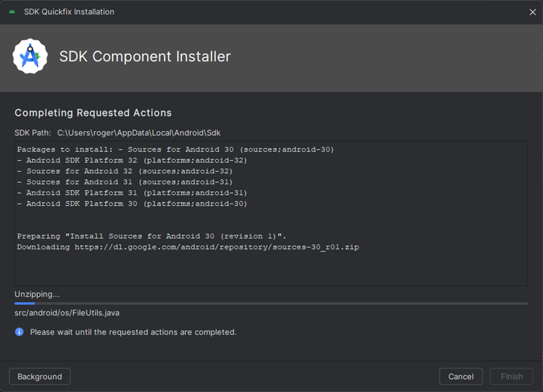
Task: Click the 'Please wait' information message
Action: (x=133, y=332)
